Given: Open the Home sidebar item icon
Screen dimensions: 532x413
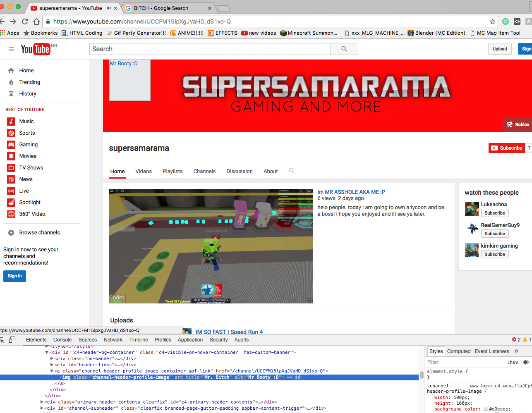Looking at the screenshot, I should pyautogui.click(x=11, y=71).
